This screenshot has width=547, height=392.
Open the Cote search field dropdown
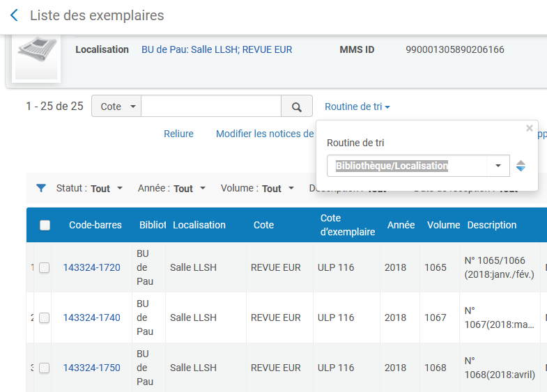click(x=116, y=107)
